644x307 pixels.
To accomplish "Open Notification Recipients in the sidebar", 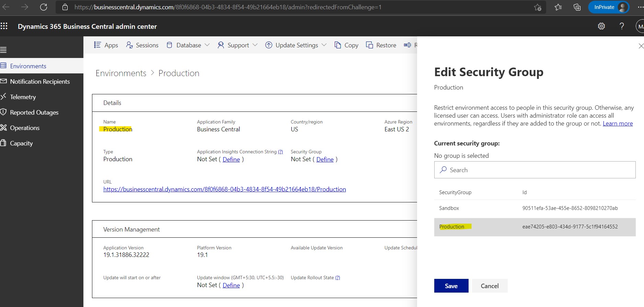I will point(42,81).
